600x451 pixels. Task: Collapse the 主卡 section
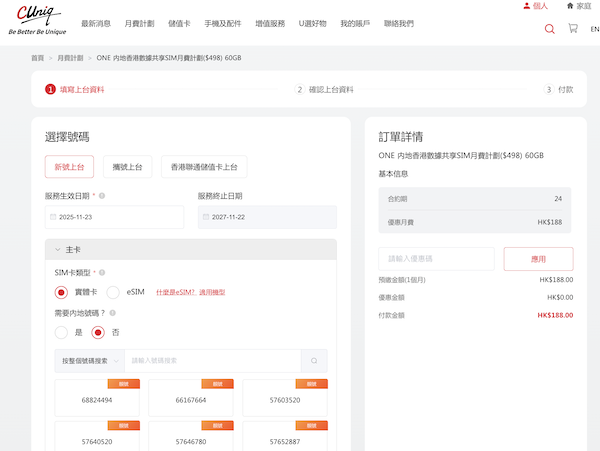[58, 249]
